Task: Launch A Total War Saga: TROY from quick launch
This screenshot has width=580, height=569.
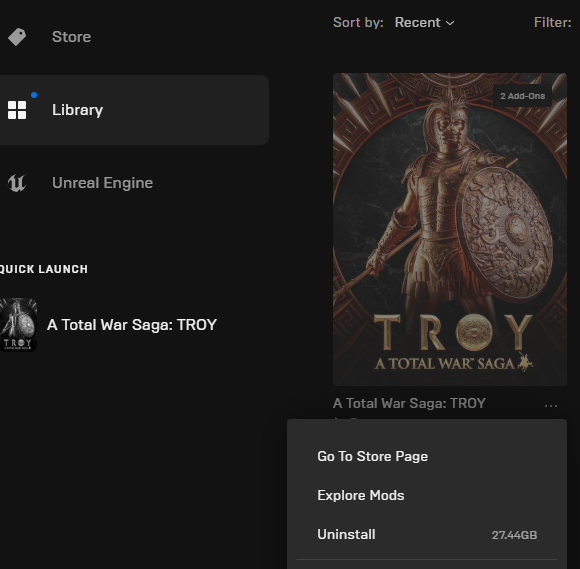Action: point(132,325)
